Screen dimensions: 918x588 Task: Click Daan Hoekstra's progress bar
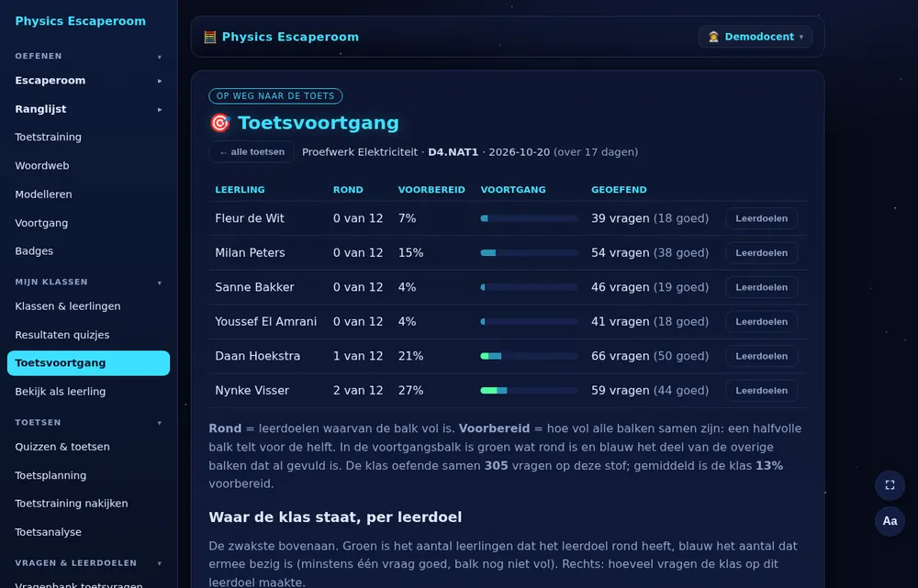pyautogui.click(x=529, y=356)
